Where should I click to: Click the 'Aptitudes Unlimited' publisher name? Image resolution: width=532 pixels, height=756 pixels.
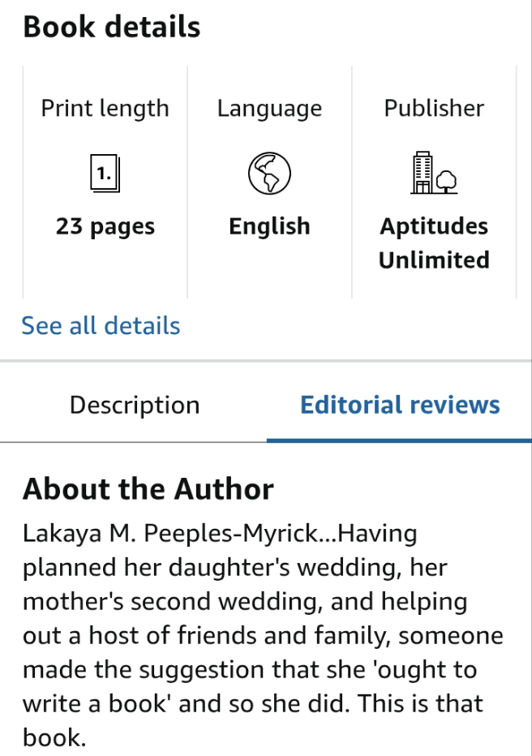434,243
